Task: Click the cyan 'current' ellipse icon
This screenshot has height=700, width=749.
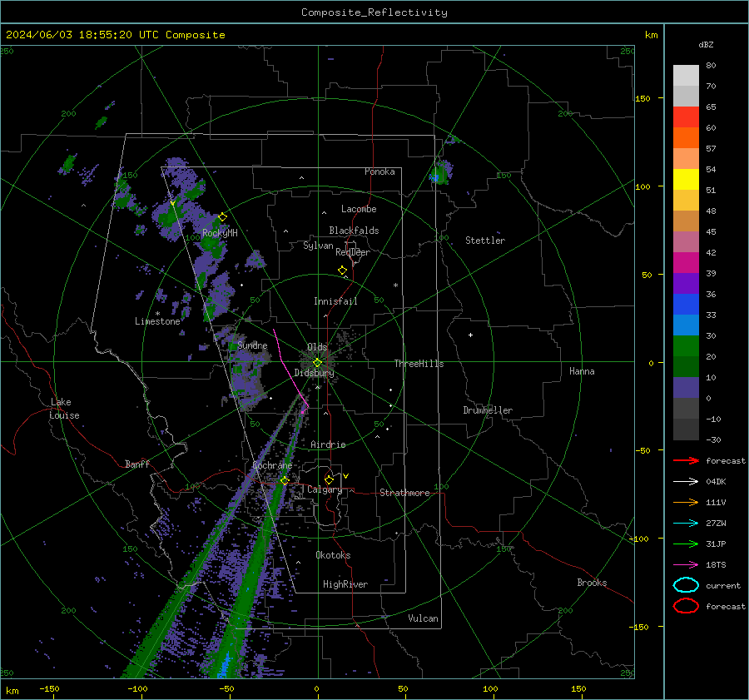Action: pyautogui.click(x=686, y=585)
